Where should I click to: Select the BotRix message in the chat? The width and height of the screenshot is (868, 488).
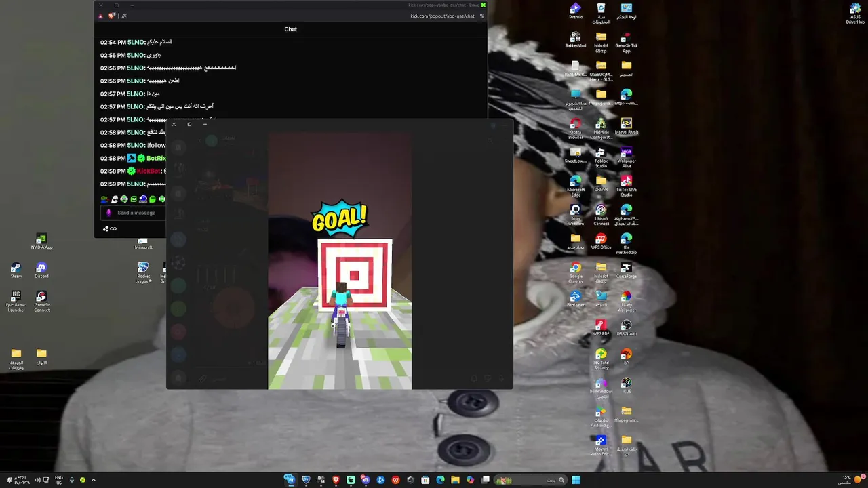click(x=134, y=158)
